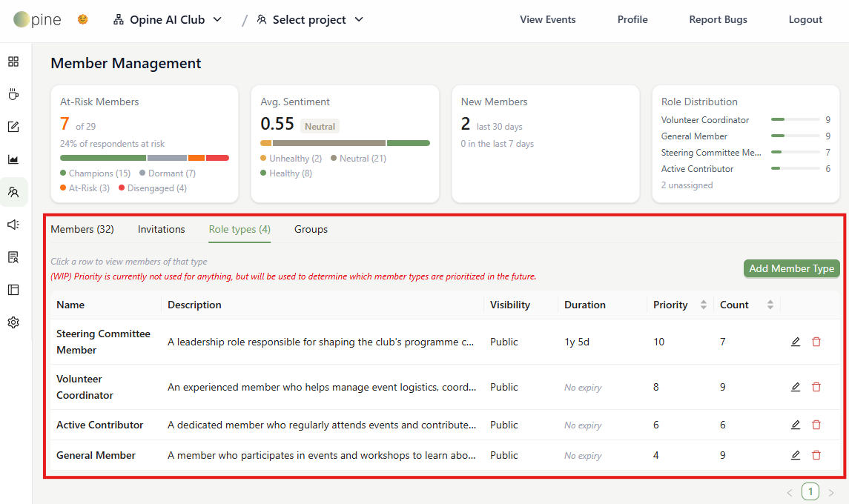The image size is (849, 504).
Task: Open Profile in top navigation
Action: (x=632, y=19)
